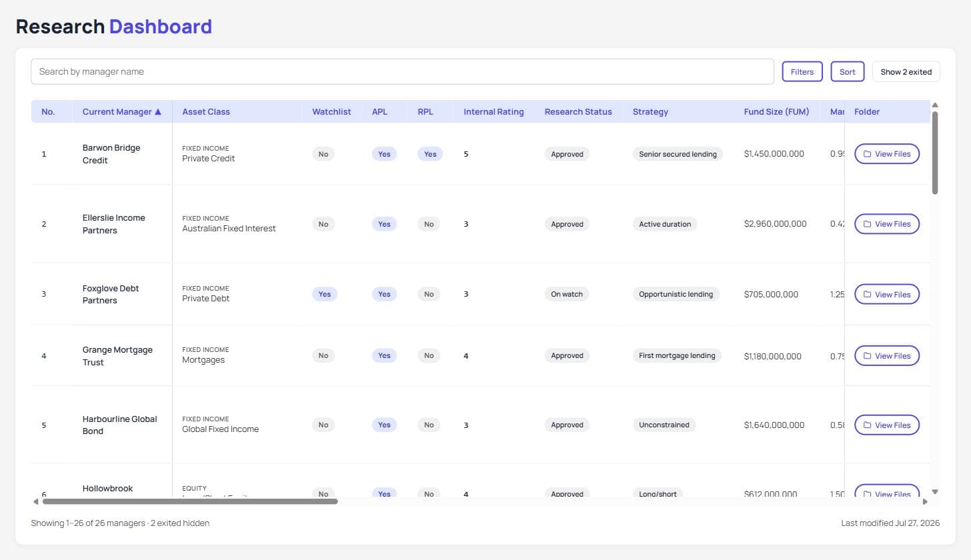Click the Research Dashboard title
Image resolution: width=971 pixels, height=560 pixels.
114,27
